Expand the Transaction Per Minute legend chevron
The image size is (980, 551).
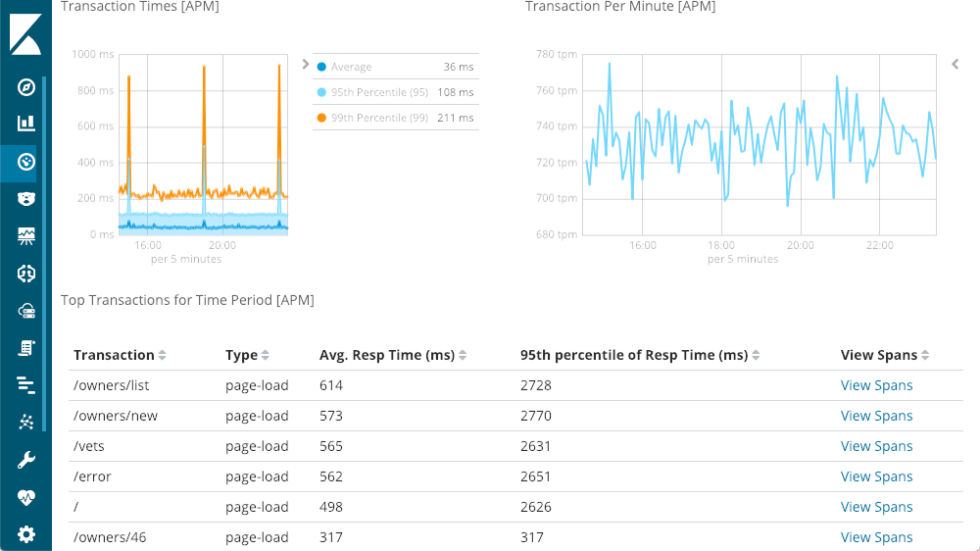tap(955, 65)
